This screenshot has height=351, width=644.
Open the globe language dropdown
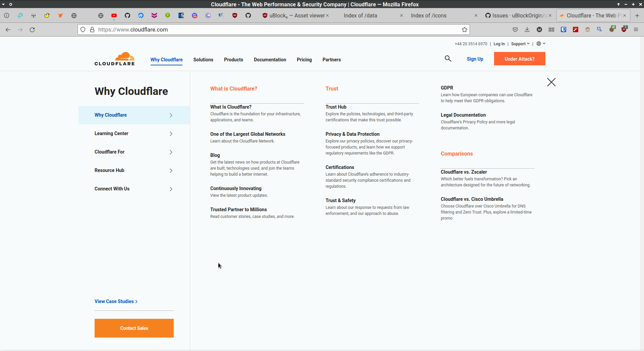[541, 44]
